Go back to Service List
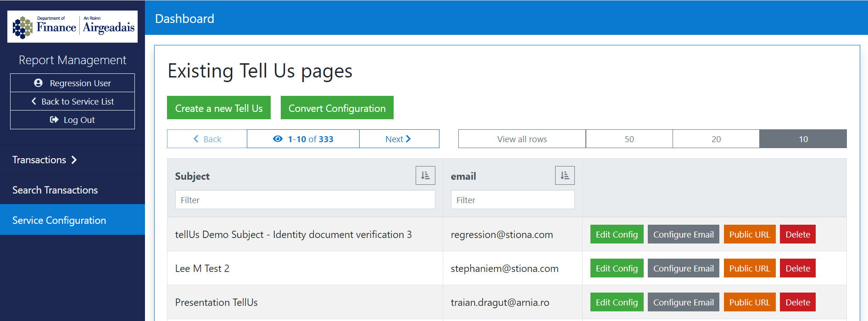 click(72, 101)
